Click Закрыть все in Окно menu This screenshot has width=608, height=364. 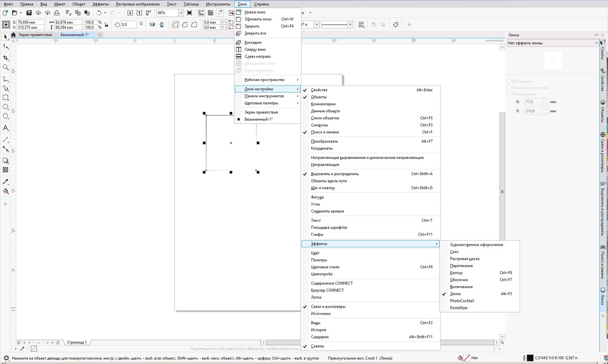(255, 33)
